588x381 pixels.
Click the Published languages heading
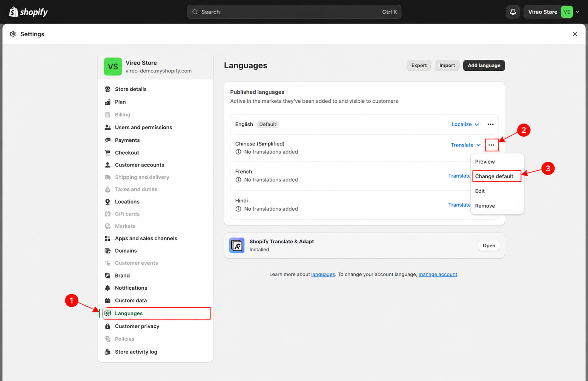coord(257,92)
